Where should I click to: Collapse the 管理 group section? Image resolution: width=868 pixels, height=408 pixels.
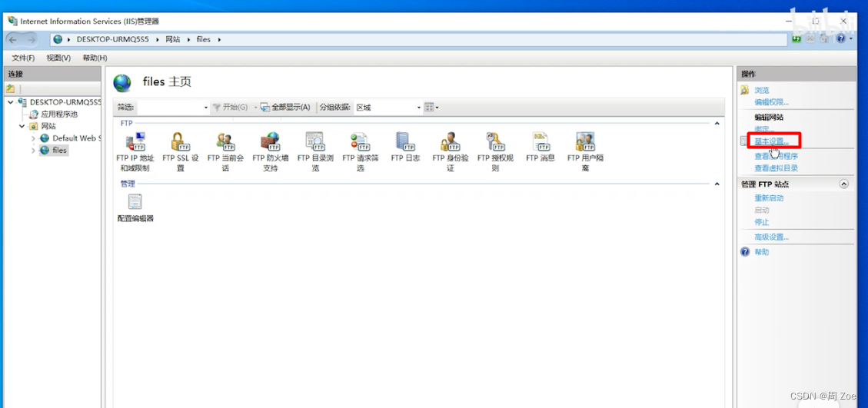click(717, 184)
